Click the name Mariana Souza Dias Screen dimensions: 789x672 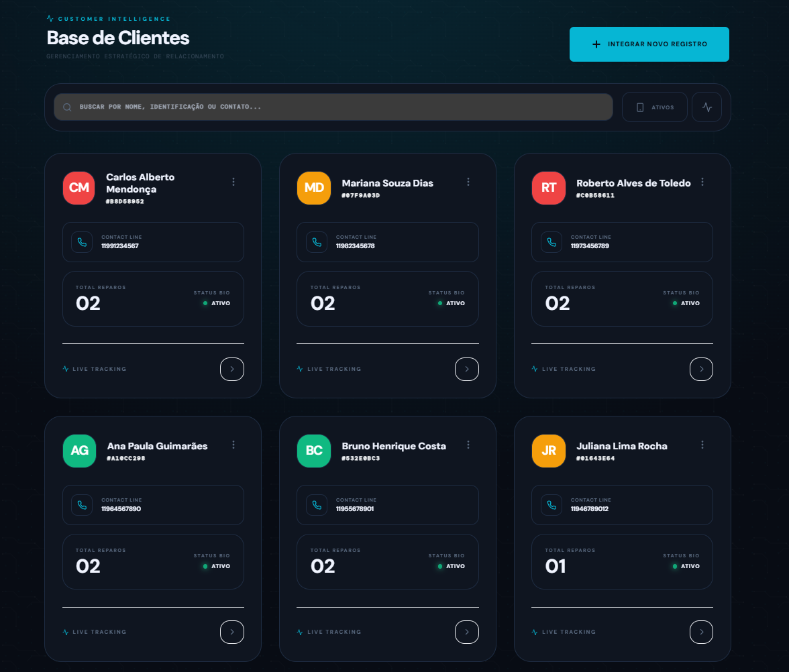388,183
